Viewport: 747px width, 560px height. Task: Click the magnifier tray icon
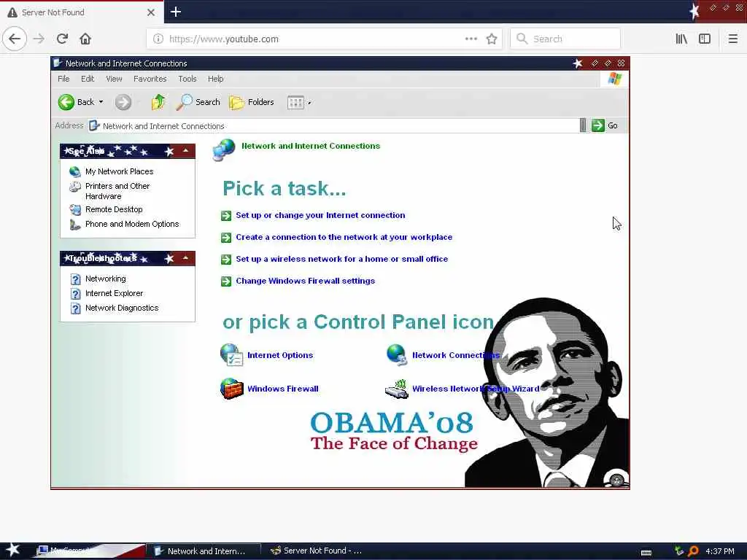pyautogui.click(x=693, y=551)
